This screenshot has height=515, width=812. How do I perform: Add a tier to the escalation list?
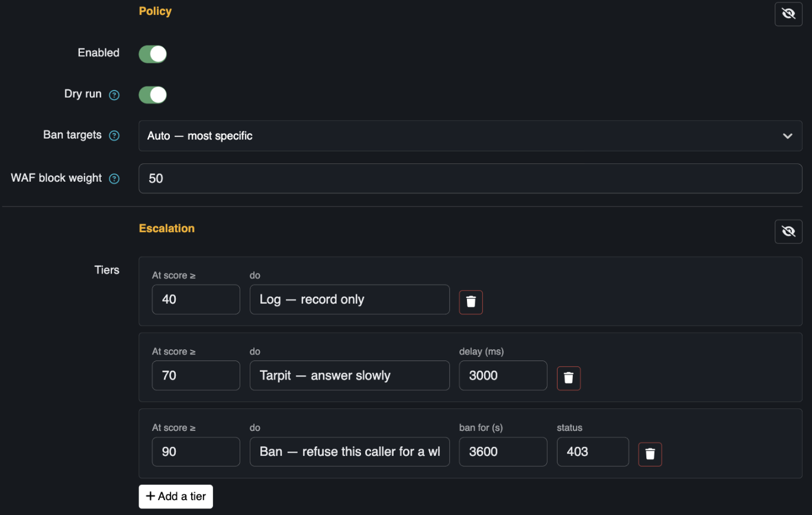click(x=176, y=497)
